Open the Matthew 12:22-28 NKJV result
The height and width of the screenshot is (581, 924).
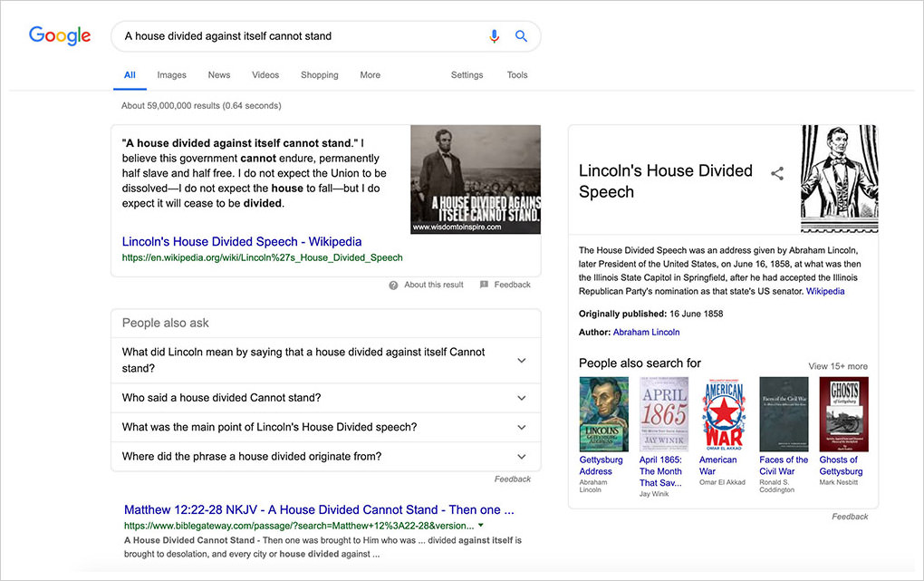click(x=319, y=509)
